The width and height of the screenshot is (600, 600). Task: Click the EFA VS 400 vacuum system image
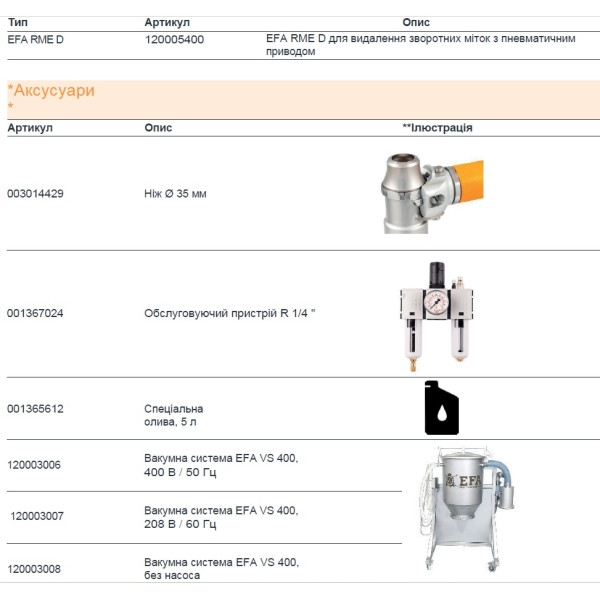(x=467, y=509)
